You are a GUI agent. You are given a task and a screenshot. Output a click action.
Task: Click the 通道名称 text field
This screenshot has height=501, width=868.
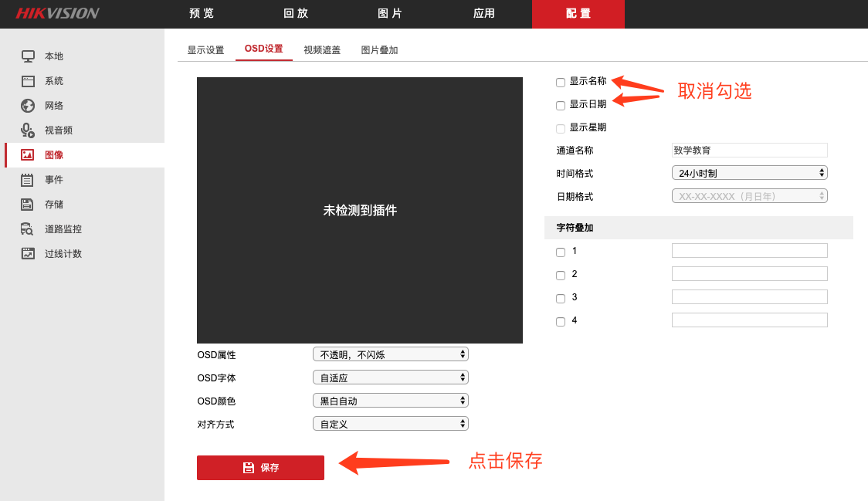749,151
